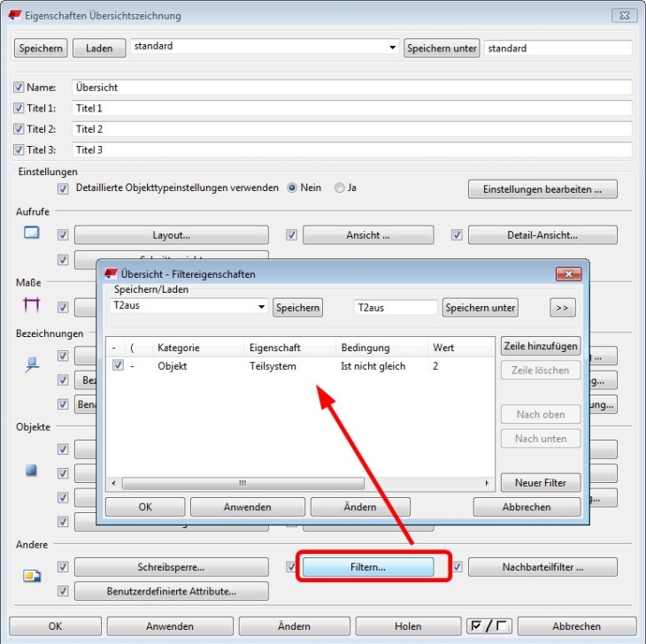
Task: Open Nachbarteilfilter settings
Action: (x=542, y=567)
